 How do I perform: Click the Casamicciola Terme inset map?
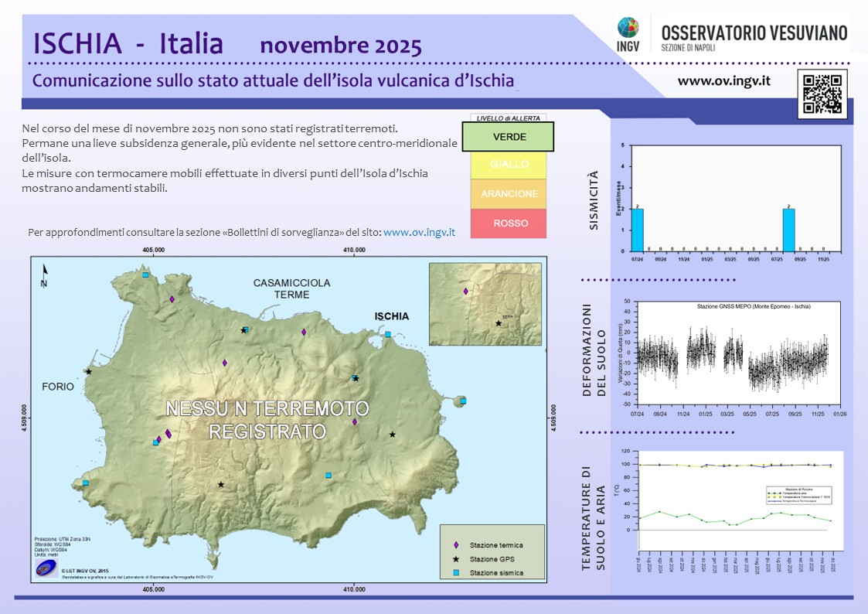pos(487,305)
